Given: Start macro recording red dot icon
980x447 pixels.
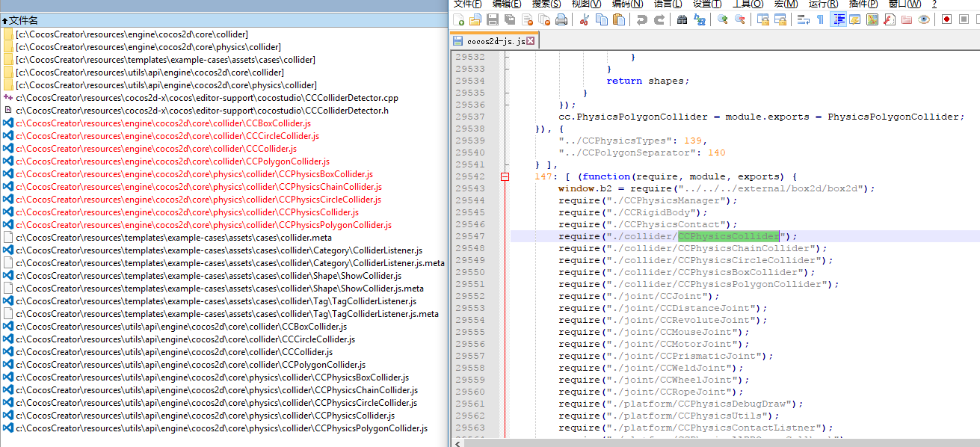Looking at the screenshot, I should [x=946, y=19].
